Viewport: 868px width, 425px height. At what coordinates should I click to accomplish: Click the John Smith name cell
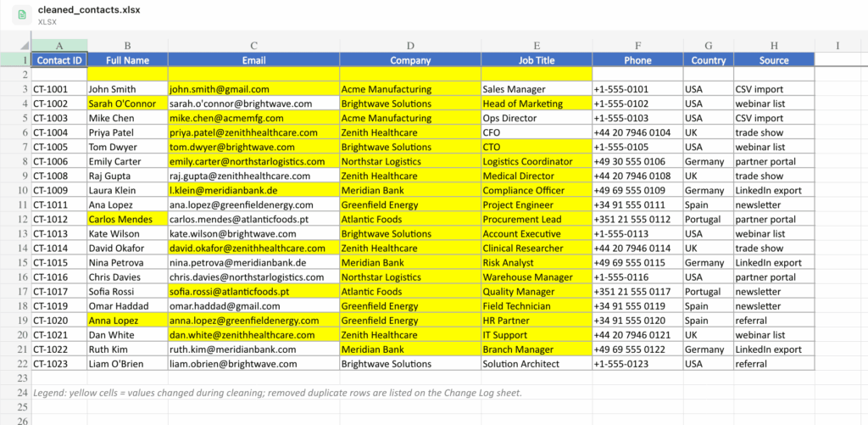(128, 89)
